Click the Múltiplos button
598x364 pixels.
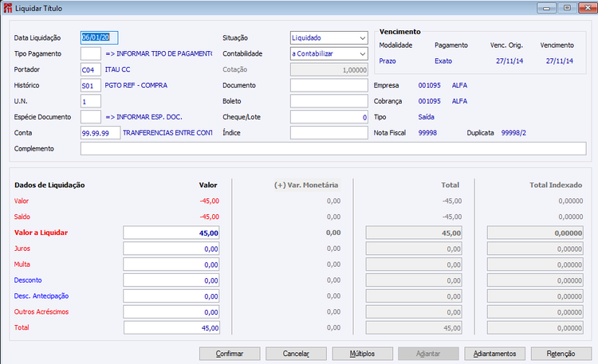[362, 354]
